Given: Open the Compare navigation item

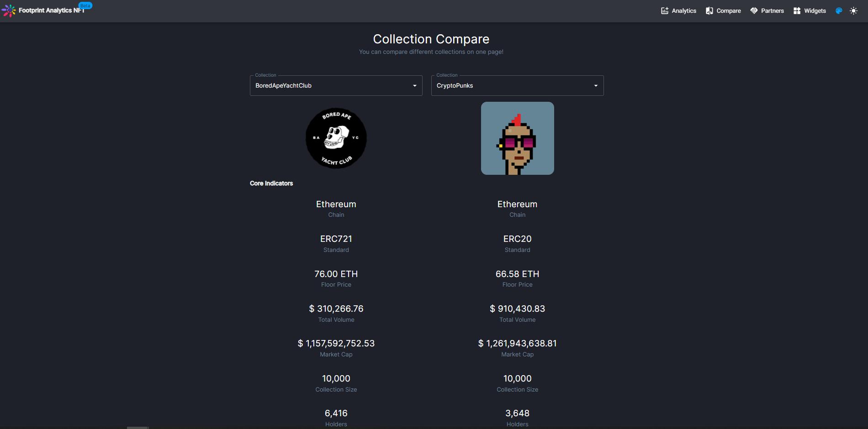Looking at the screenshot, I should 723,11.
